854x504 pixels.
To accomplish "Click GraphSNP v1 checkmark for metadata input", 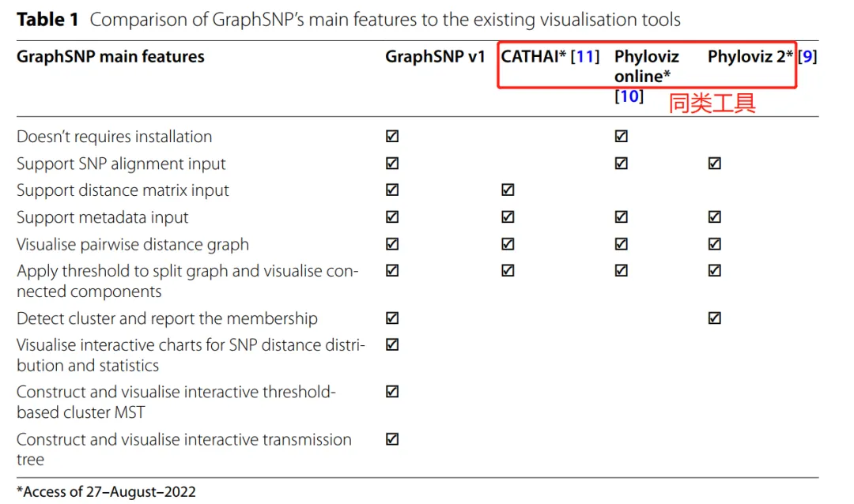I will pos(392,217).
